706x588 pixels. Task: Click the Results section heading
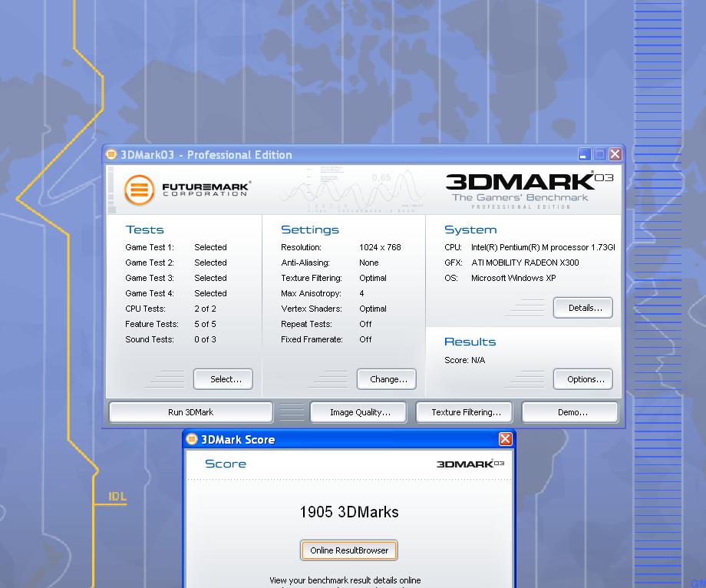[x=470, y=342]
